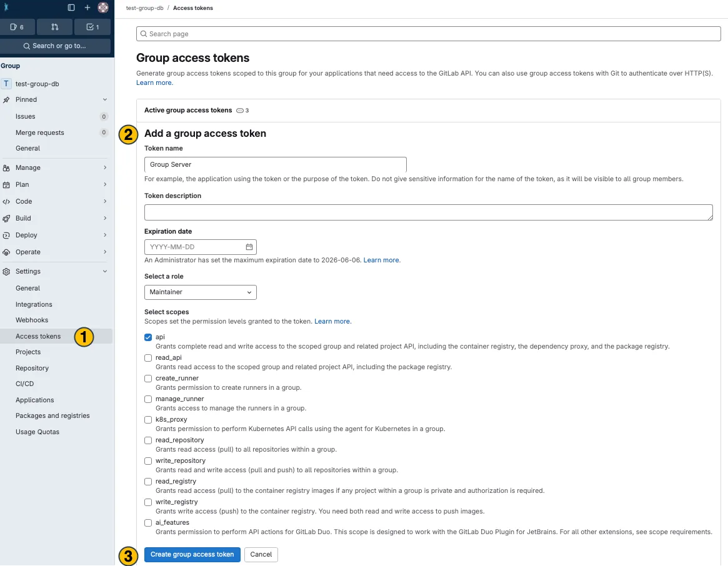Image resolution: width=728 pixels, height=566 pixels.
Task: Open merge requests counter icon
Action: coord(55,27)
